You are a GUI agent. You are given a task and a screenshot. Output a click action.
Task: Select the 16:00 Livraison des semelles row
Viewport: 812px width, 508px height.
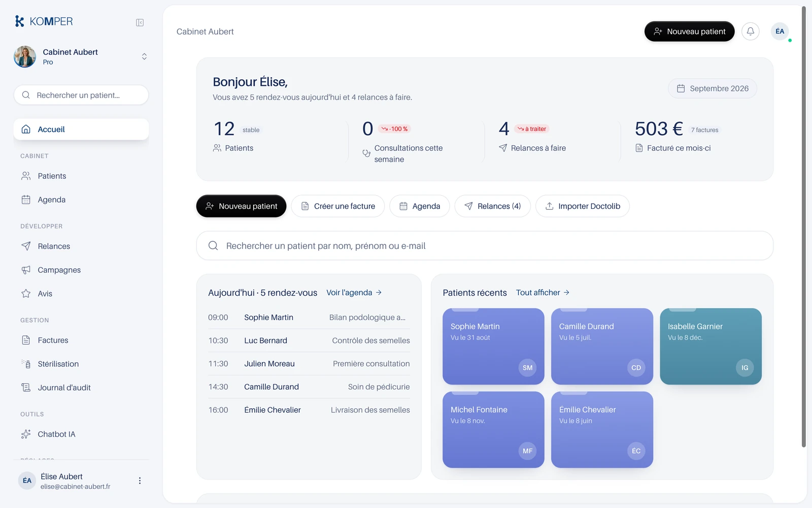tap(309, 410)
